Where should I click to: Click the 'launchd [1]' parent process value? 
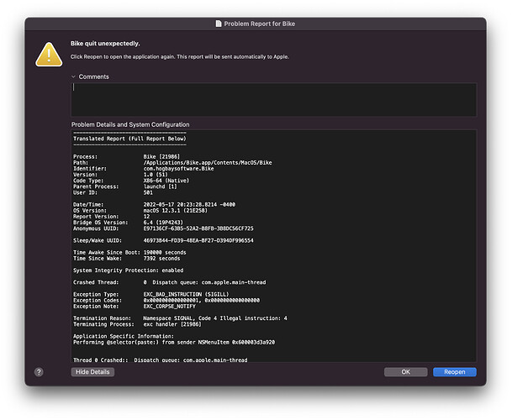[x=160, y=186]
